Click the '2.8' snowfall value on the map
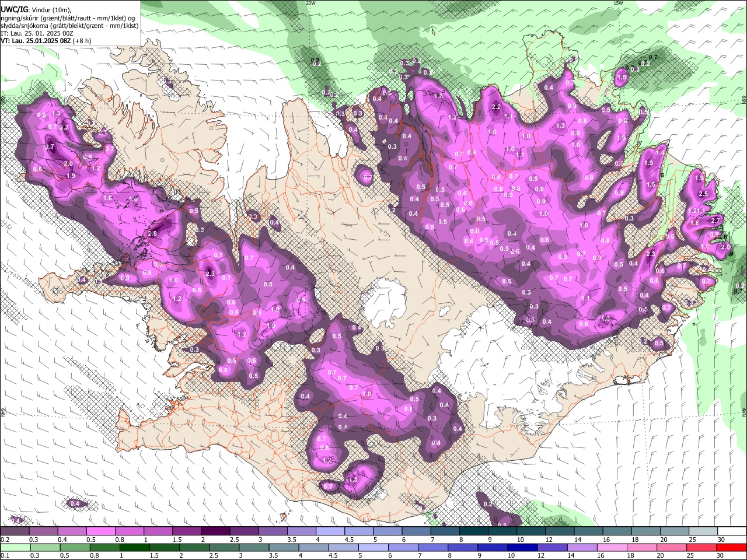747x560 pixels. [152, 233]
